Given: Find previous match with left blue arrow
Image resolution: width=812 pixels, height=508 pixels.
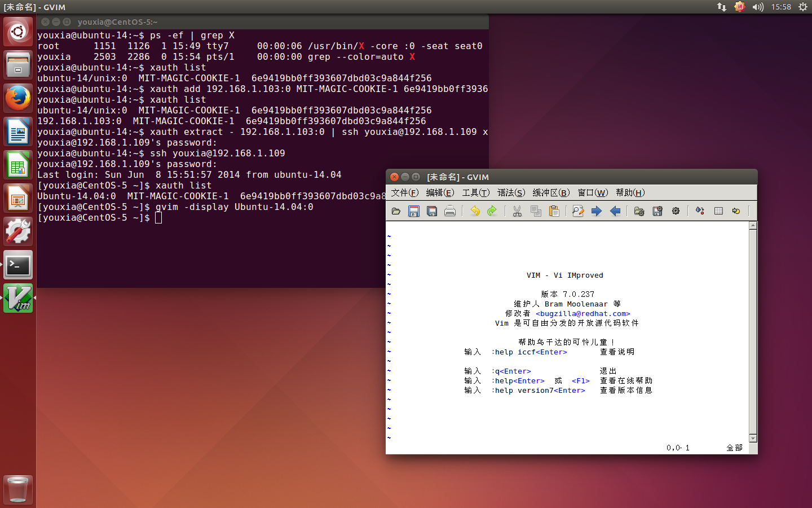Looking at the screenshot, I should point(615,211).
